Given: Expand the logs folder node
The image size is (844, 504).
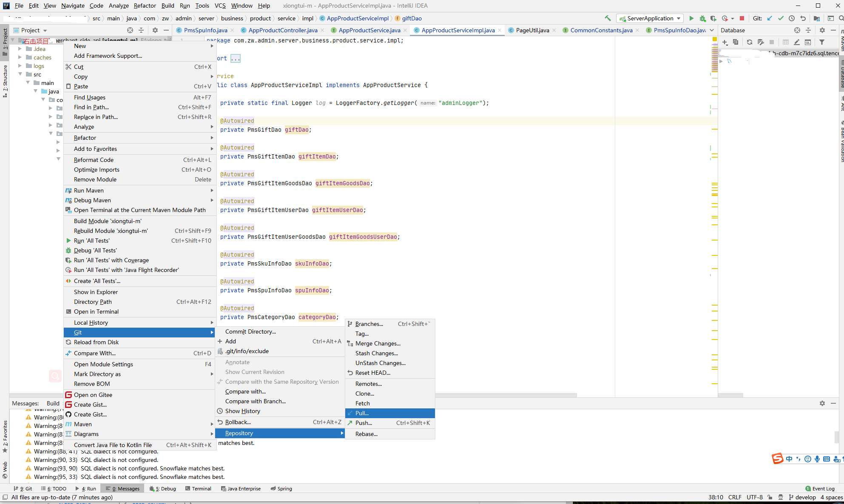Looking at the screenshot, I should point(20,66).
